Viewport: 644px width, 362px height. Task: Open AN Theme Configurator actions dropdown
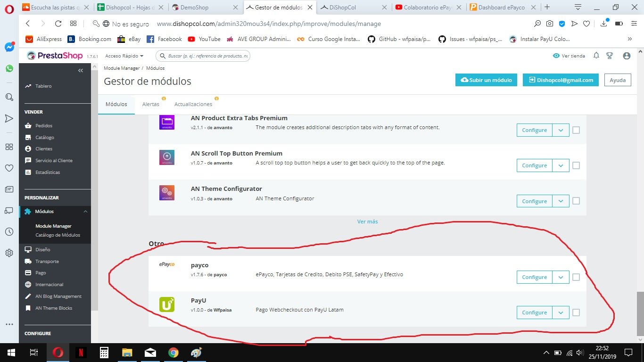click(x=561, y=201)
